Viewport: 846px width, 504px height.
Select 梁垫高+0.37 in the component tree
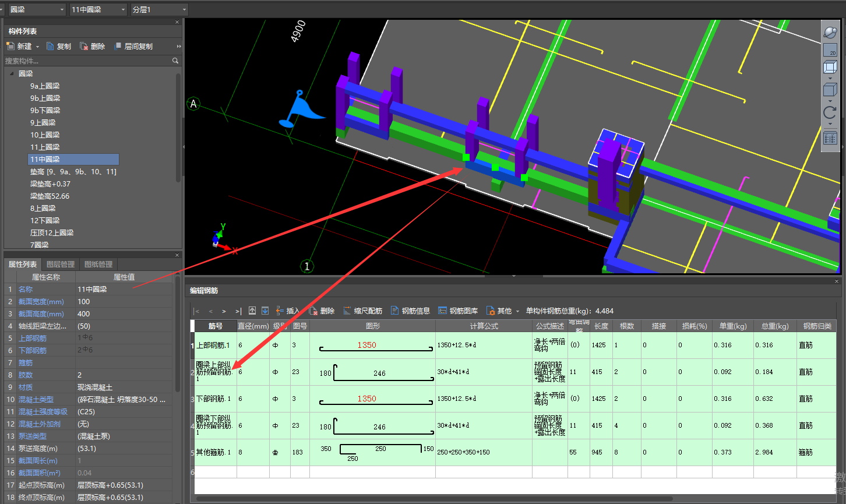coord(50,184)
